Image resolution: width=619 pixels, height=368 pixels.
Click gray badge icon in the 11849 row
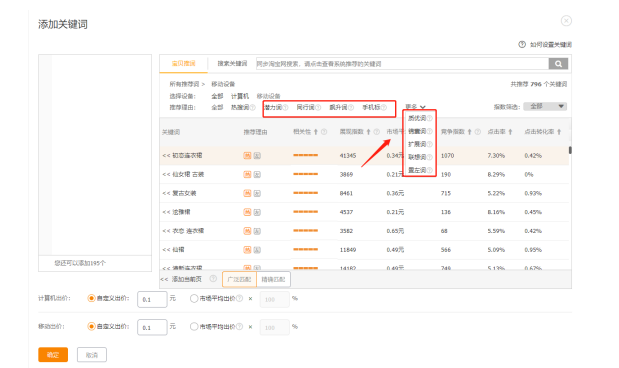tap(257, 250)
